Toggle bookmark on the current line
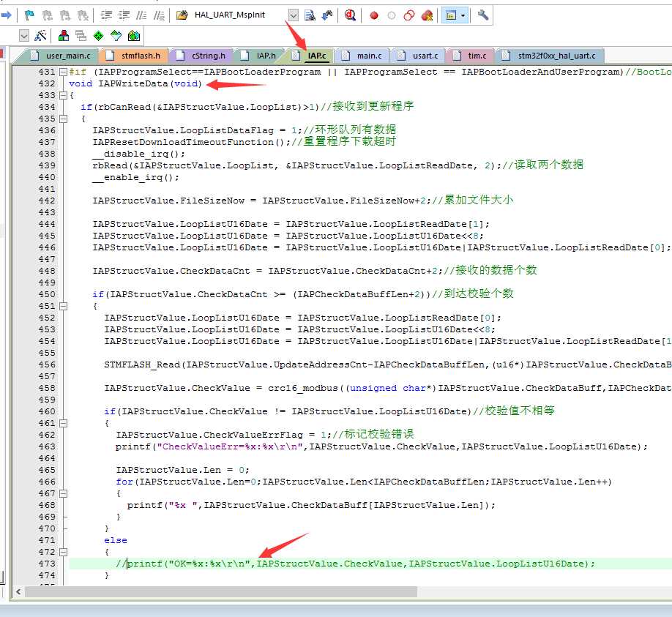Viewport: 672px width, 617px height. 29,15
